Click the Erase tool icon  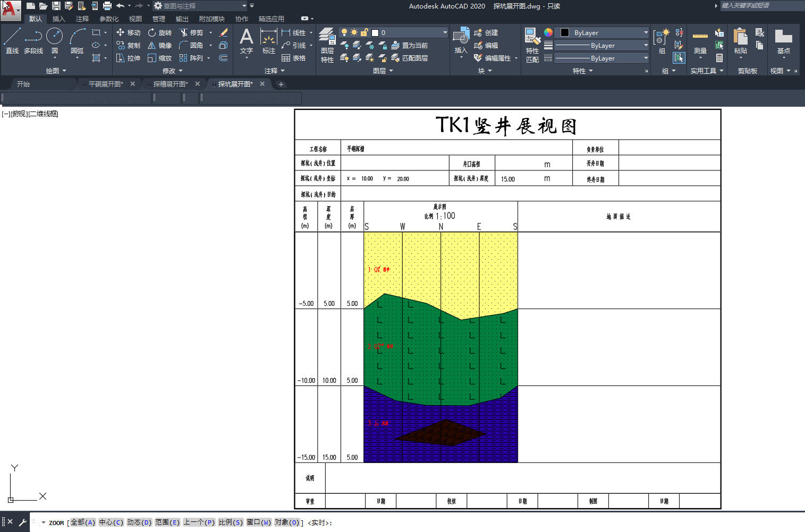pyautogui.click(x=224, y=32)
